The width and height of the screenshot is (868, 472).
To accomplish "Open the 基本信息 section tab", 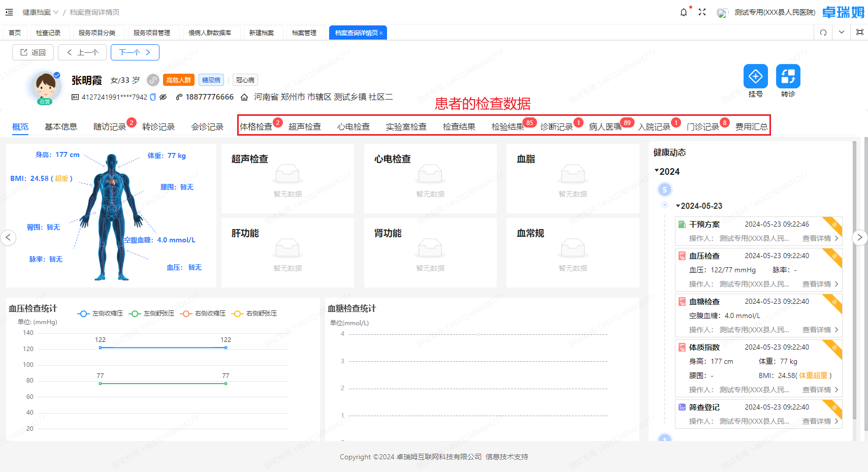I will (61, 127).
